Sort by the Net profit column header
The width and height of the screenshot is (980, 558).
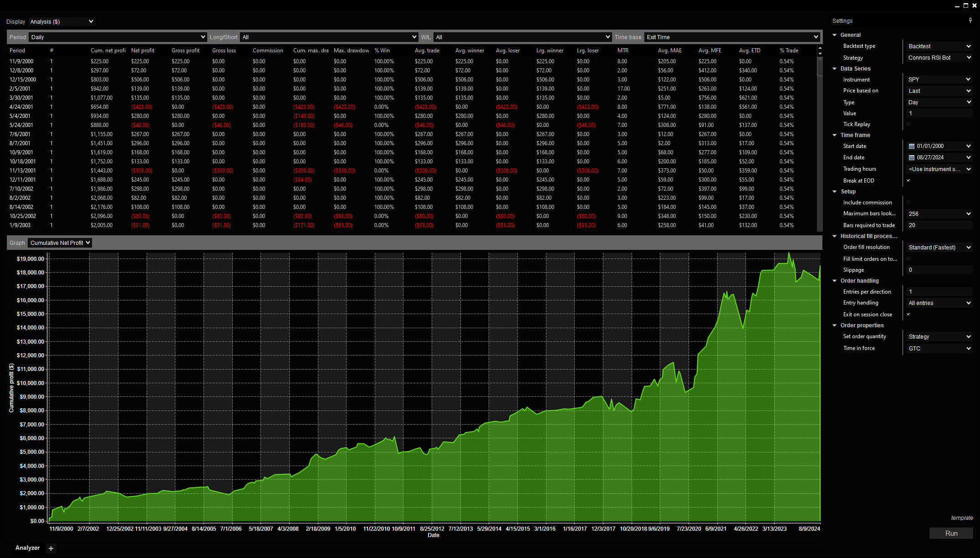143,51
